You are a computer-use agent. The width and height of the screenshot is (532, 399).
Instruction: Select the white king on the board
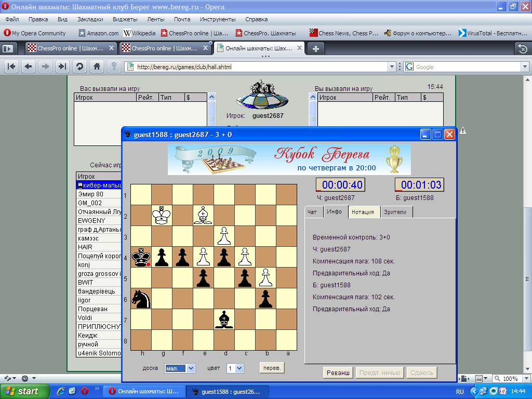[x=162, y=216]
